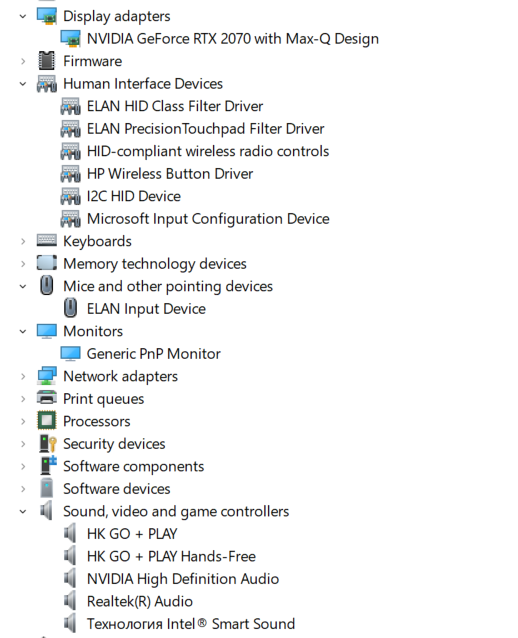Click the HK GO + PLAY Hands-Free speaker icon
Image resolution: width=518 pixels, height=638 pixels.
[x=70, y=556]
